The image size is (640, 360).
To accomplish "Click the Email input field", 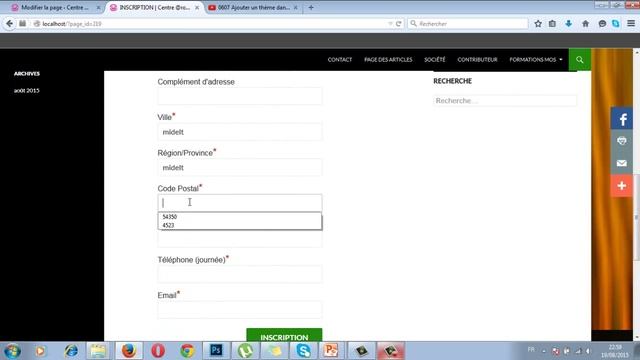I will (x=240, y=310).
